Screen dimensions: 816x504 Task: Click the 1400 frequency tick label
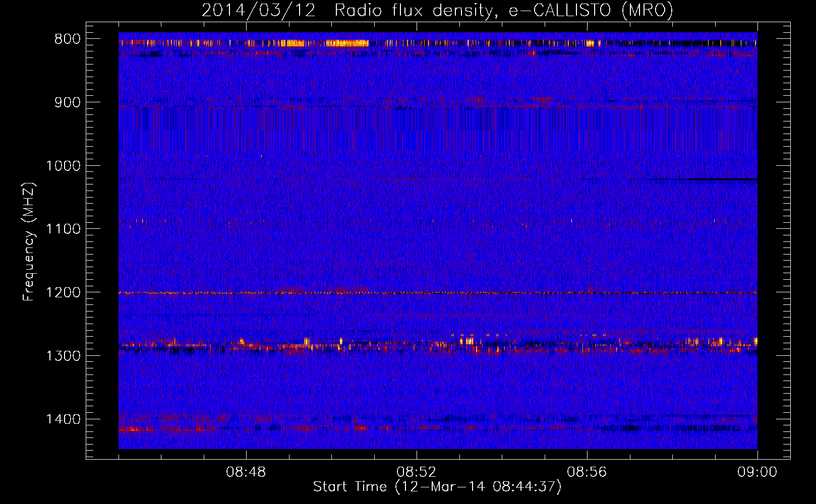(x=63, y=419)
